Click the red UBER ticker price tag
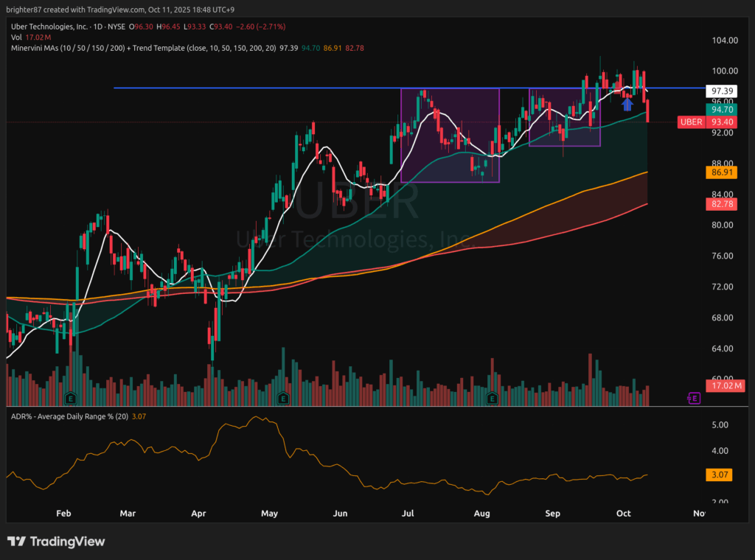755x560 pixels. pos(691,122)
